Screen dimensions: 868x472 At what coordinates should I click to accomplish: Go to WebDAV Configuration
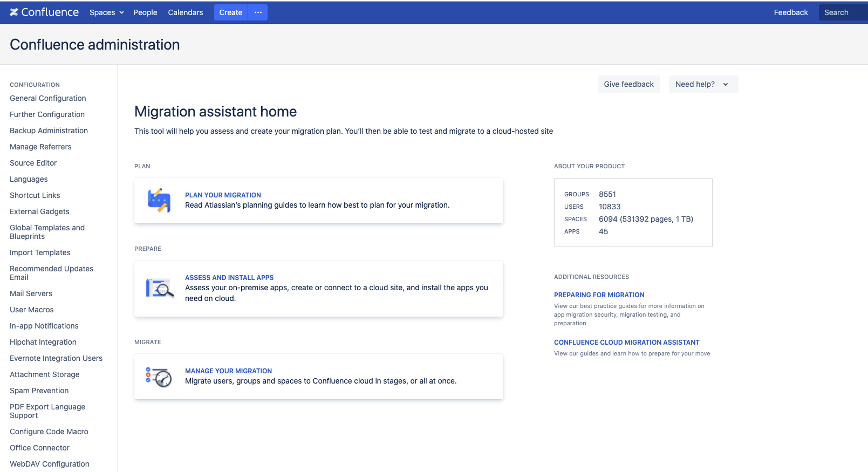coord(50,464)
